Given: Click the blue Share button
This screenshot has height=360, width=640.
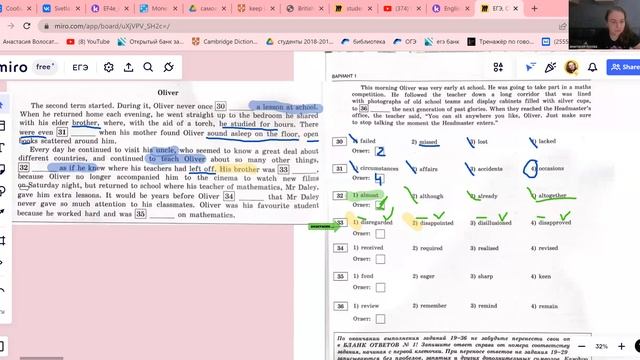Looking at the screenshot, I should (623, 67).
